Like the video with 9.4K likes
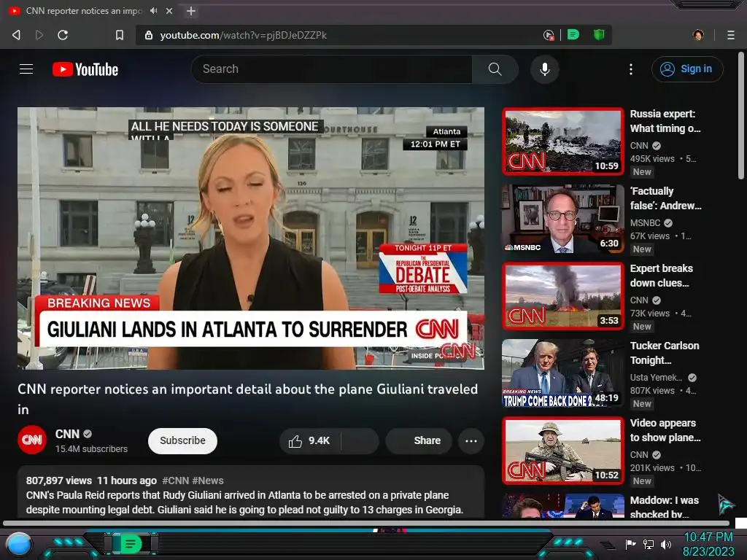Image resolution: width=747 pixels, height=560 pixels. tap(309, 441)
